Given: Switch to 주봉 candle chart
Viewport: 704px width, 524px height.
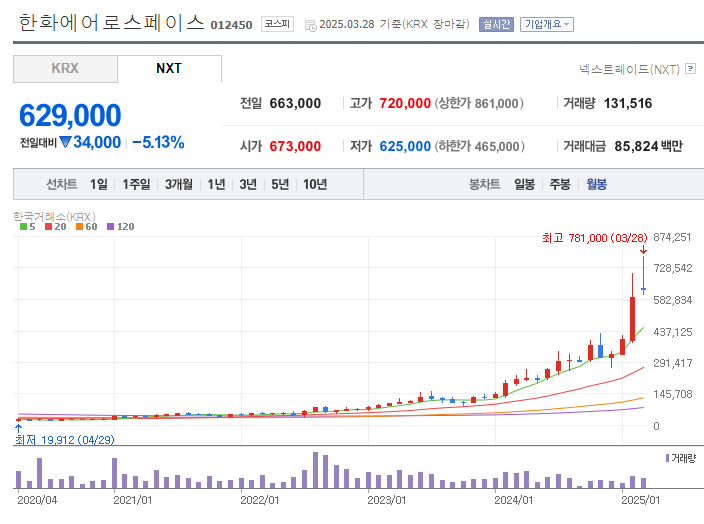Looking at the screenshot, I should 560,184.
